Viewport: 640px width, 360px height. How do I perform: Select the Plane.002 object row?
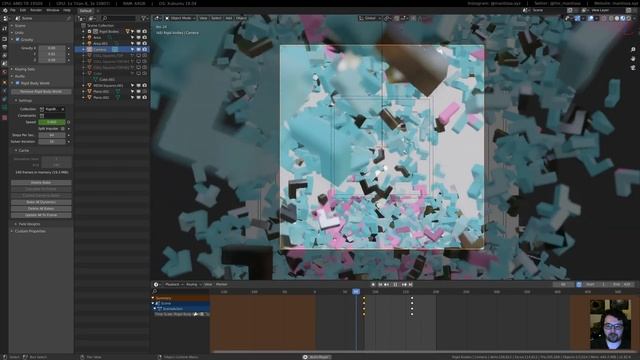[112, 98]
